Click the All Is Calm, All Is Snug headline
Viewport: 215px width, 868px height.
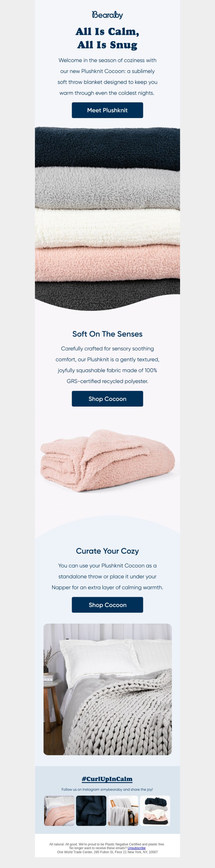coord(107,38)
